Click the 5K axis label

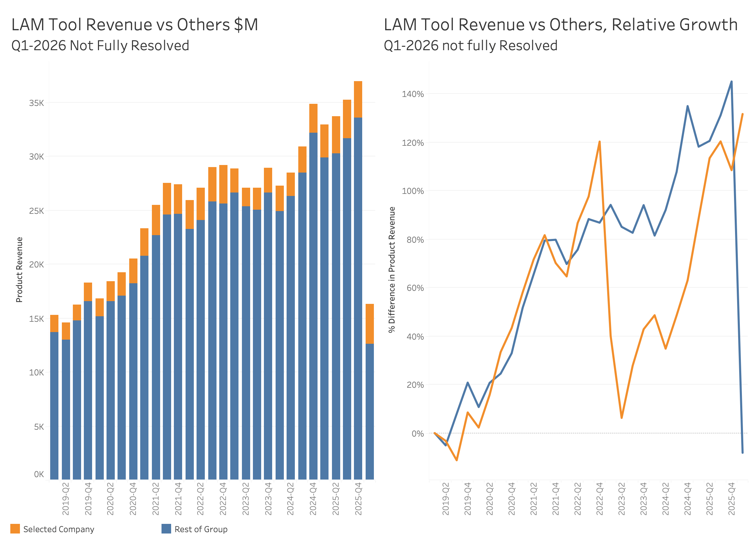(x=39, y=427)
